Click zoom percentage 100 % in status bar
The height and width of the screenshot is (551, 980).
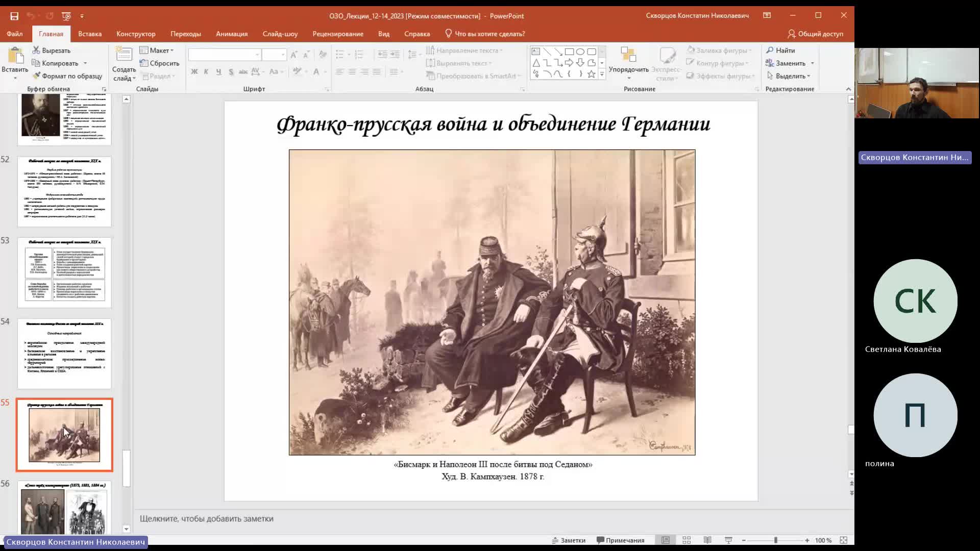coord(823,540)
